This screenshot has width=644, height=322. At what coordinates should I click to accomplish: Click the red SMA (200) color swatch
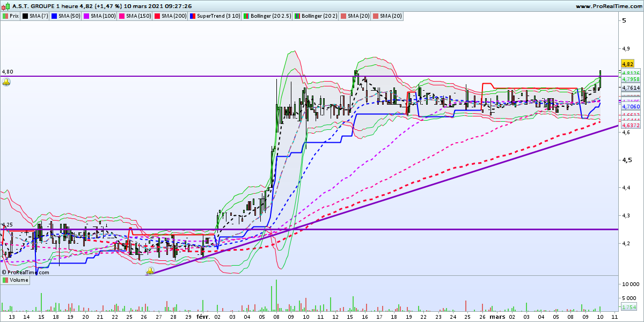tap(158, 16)
